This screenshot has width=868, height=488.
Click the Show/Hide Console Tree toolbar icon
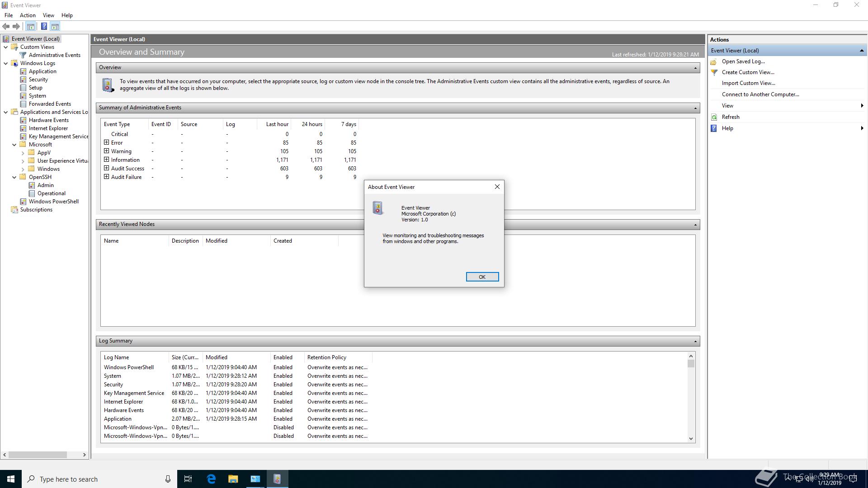coord(30,26)
